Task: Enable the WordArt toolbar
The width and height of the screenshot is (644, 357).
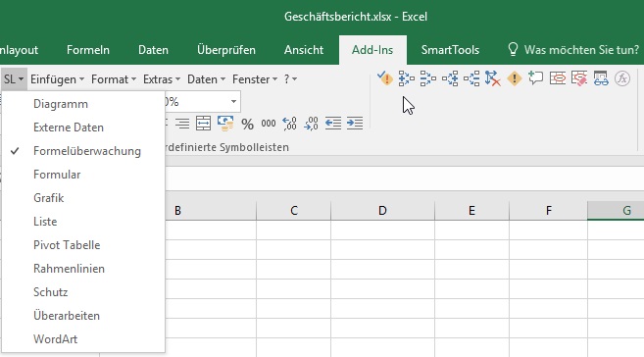Action: point(83,339)
